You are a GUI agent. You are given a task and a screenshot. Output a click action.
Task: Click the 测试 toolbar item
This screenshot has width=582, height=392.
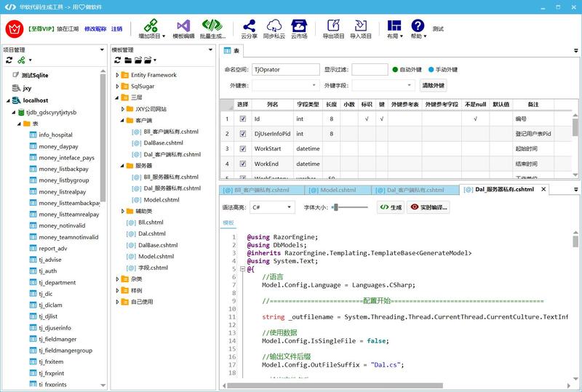point(438,28)
